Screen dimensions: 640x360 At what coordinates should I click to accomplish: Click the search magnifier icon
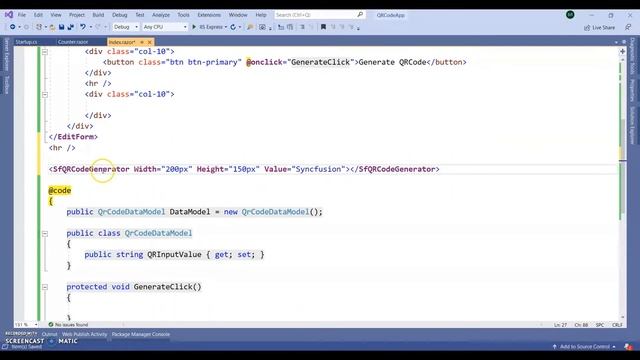pyautogui.click(x=360, y=15)
